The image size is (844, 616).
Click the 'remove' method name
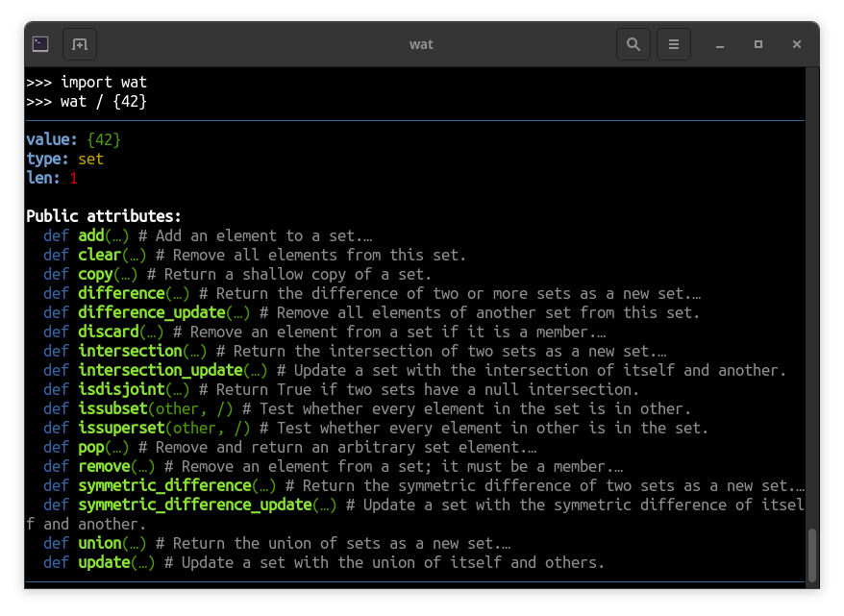pos(104,466)
